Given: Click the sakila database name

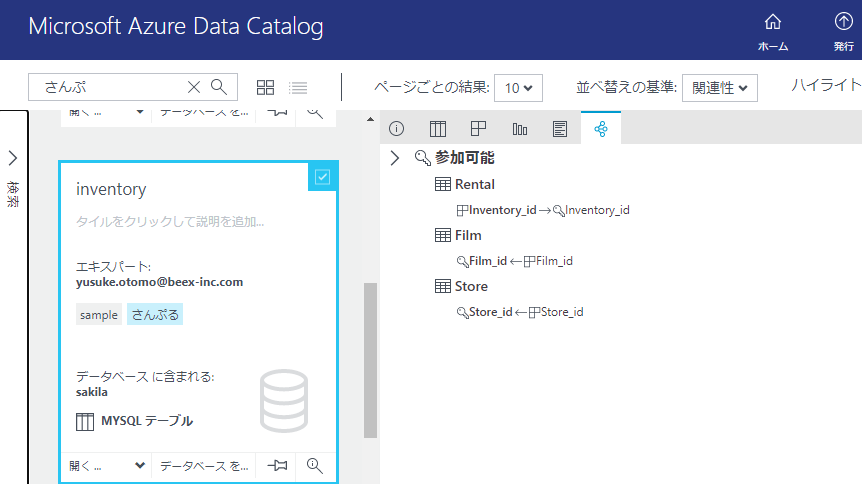Looking at the screenshot, I should pyautogui.click(x=92, y=392).
